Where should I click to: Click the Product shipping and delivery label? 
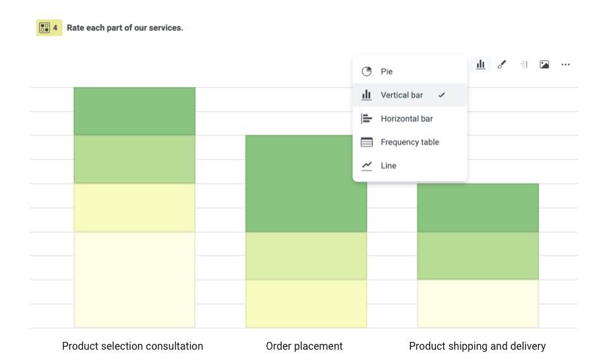[477, 346]
